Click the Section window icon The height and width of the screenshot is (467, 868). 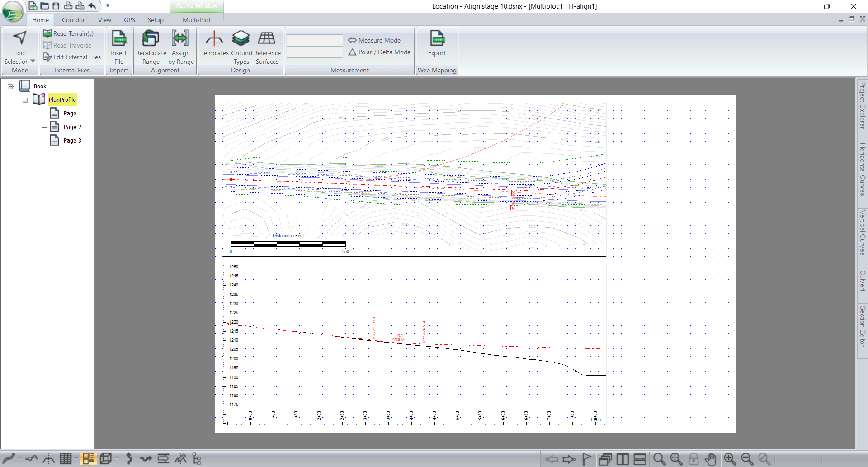coord(48,459)
